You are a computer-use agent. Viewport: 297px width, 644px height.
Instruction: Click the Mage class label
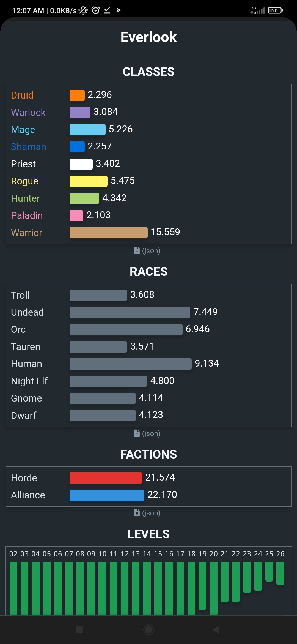click(x=23, y=130)
